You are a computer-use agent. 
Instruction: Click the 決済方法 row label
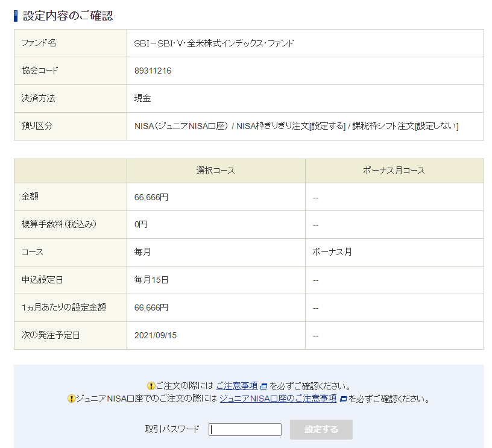38,98
